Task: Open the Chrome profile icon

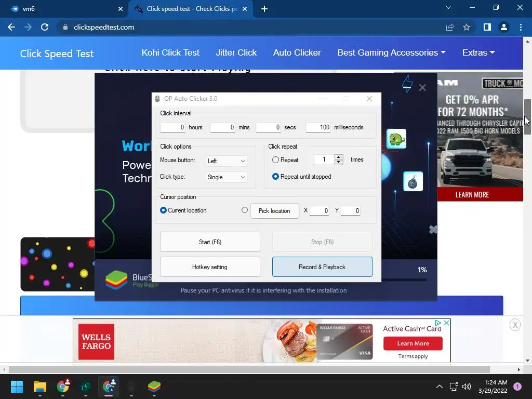Action: (x=504, y=27)
